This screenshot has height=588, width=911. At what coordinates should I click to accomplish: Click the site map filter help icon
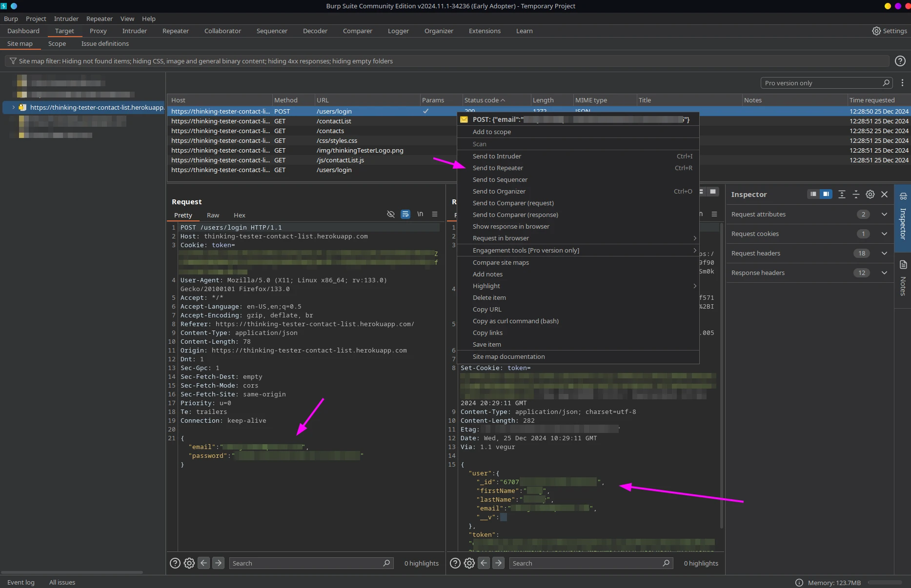click(900, 61)
